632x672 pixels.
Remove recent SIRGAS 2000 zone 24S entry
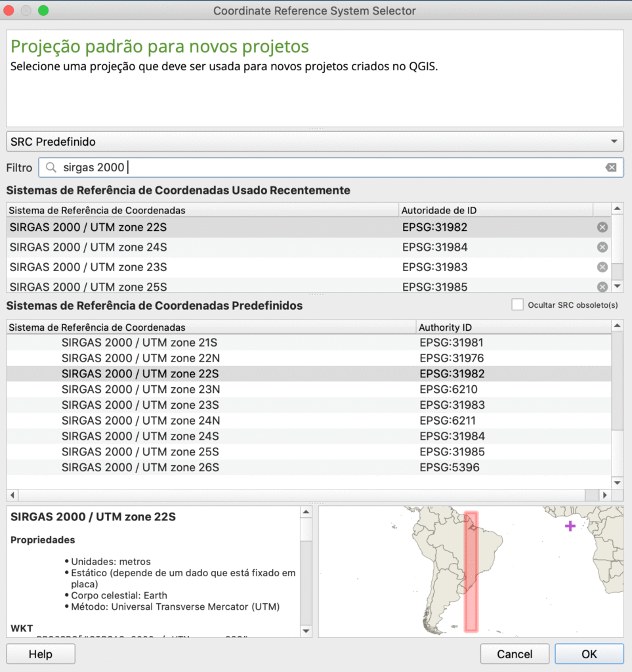(x=602, y=247)
